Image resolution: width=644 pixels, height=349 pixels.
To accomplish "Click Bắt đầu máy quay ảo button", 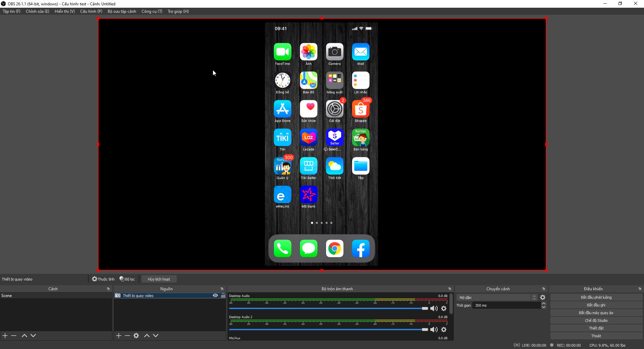I will coord(596,312).
